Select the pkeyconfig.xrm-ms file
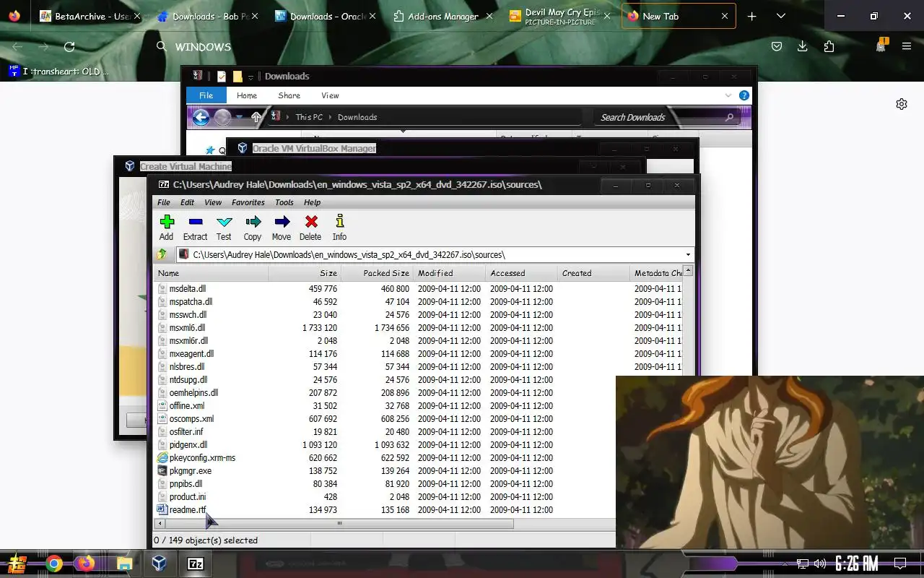Screen dimensions: 924x578 point(202,457)
